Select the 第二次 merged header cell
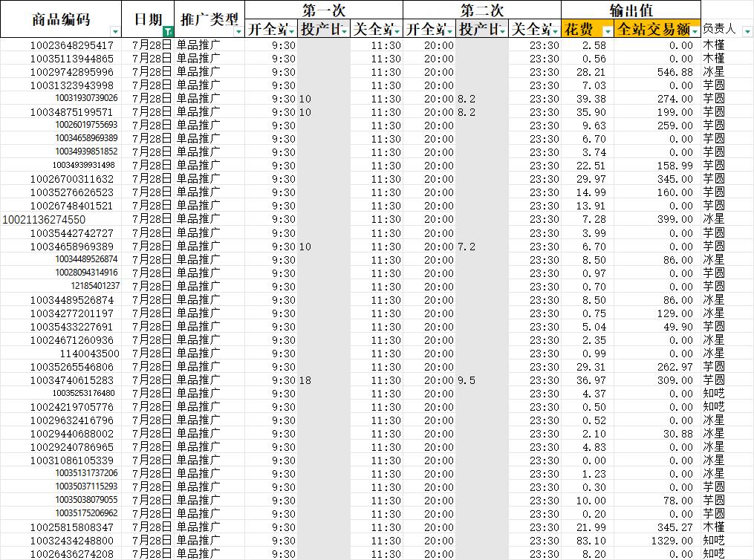Image resolution: width=754 pixels, height=560 pixels. click(x=482, y=10)
